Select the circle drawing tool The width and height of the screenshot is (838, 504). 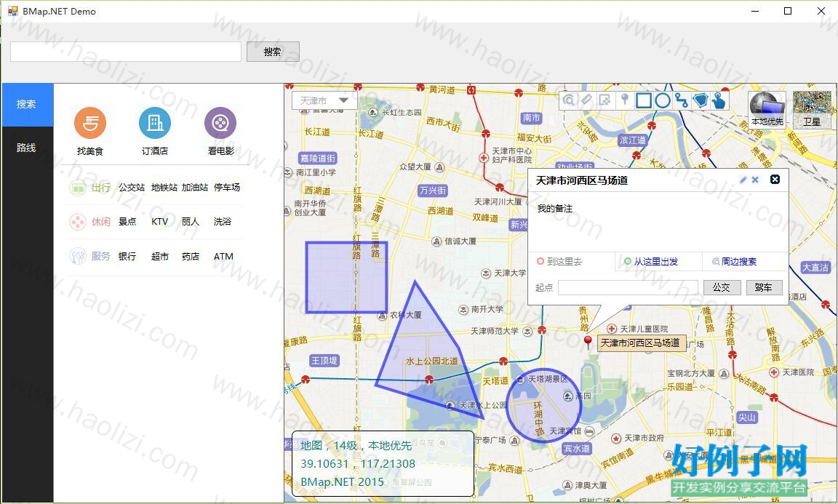click(663, 100)
